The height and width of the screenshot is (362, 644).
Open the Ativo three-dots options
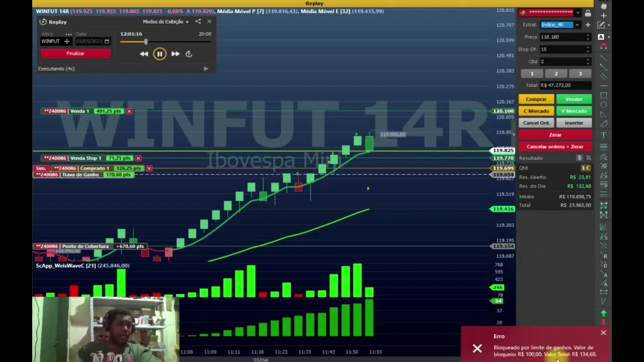[x=68, y=34]
